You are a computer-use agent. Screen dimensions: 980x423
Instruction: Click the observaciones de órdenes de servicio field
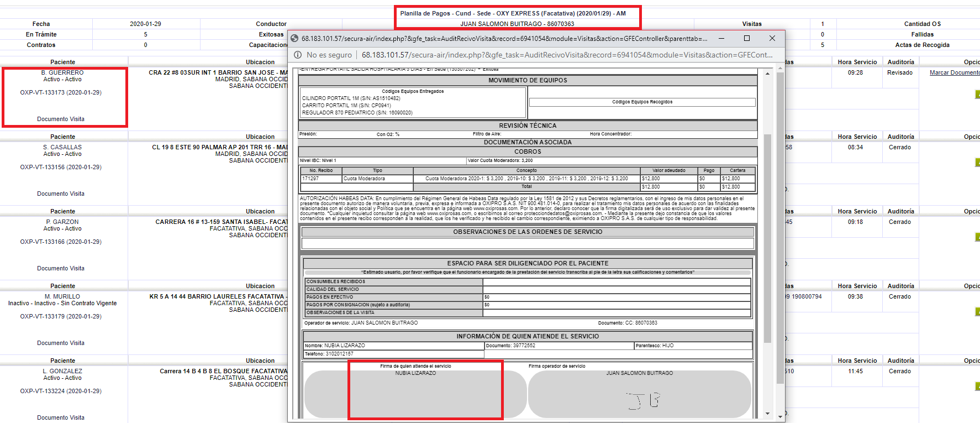pos(528,243)
